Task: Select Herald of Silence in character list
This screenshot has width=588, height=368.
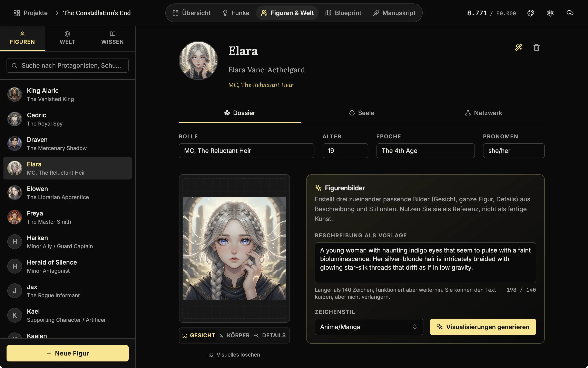Action: click(67, 266)
